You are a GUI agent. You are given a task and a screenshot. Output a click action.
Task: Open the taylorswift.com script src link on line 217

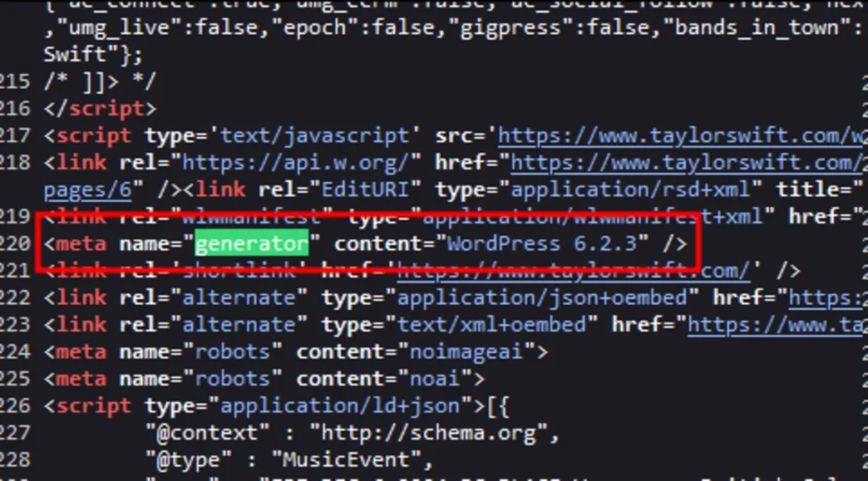click(x=682, y=136)
